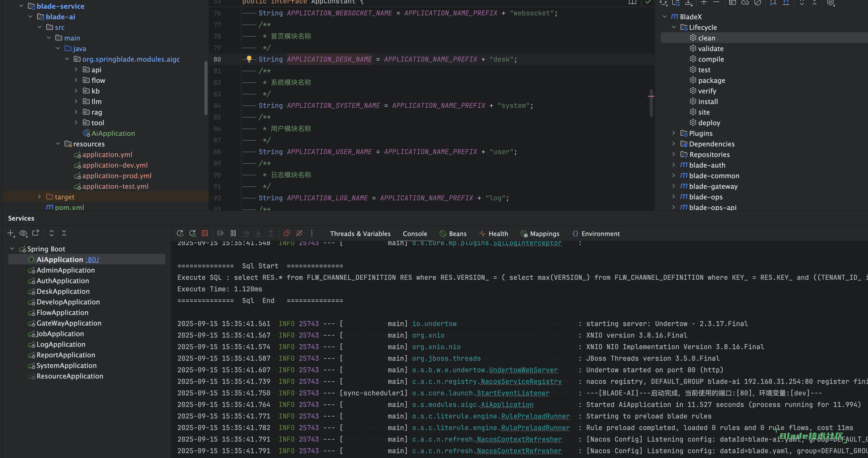Select the Maven deploy goal
The width and height of the screenshot is (868, 458).
click(x=709, y=123)
